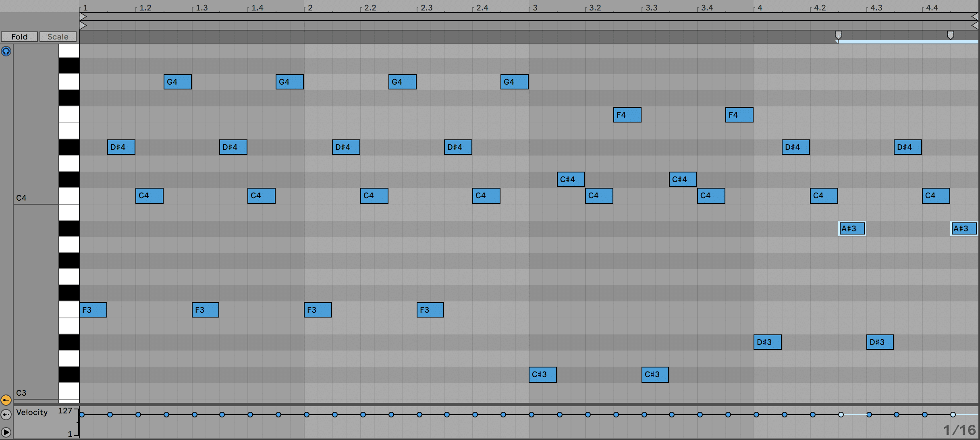Select the D#3 note at beat 4.3
This screenshot has height=440, width=980.
pos(880,342)
